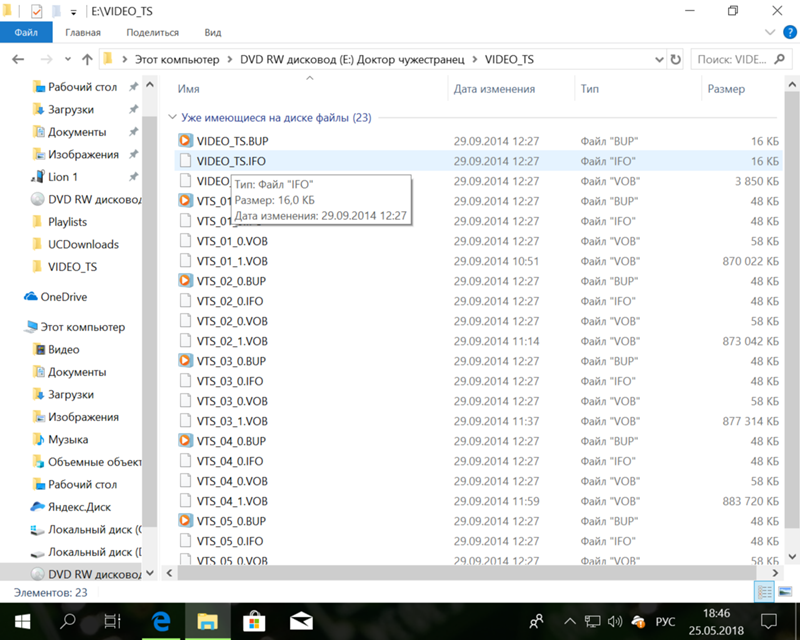800x640 pixels.
Task: Click the New folder quick access toolbar icon
Action: (x=56, y=11)
